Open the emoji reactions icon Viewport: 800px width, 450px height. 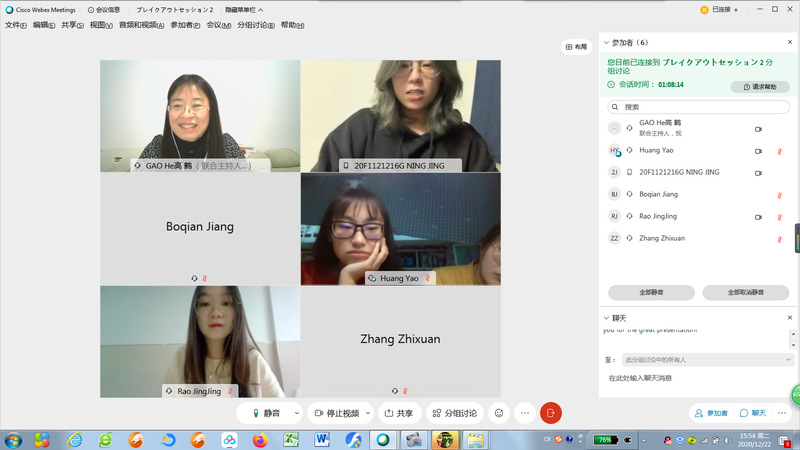point(499,412)
